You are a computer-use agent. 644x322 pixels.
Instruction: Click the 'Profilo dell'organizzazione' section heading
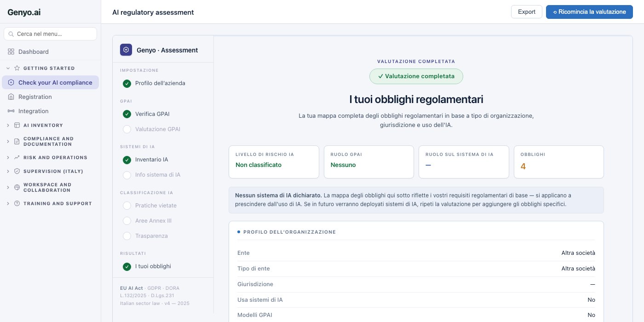(289, 232)
